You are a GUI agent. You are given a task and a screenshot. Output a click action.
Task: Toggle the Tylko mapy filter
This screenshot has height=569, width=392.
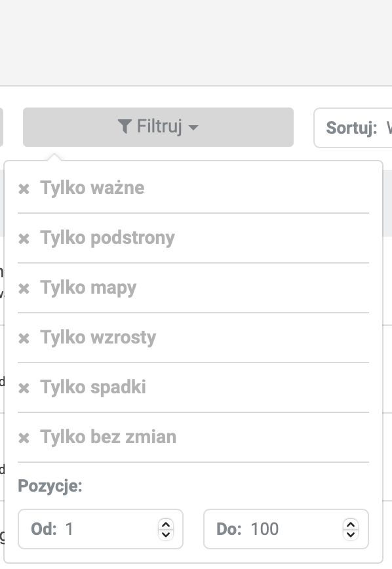click(193, 288)
